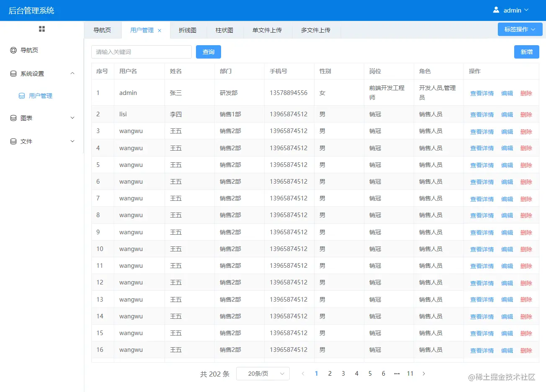Switch to the 折线图 tab
The height and width of the screenshot is (392, 546).
point(188,30)
